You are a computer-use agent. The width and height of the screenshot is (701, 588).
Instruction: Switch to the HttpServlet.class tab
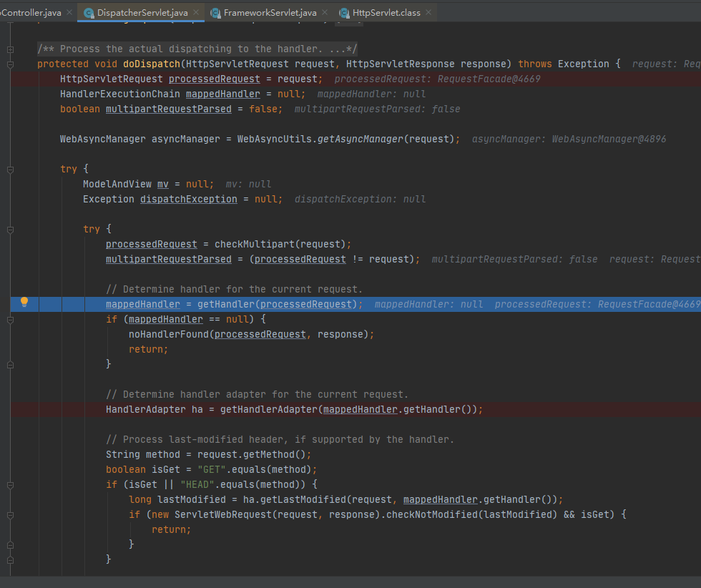(x=386, y=13)
